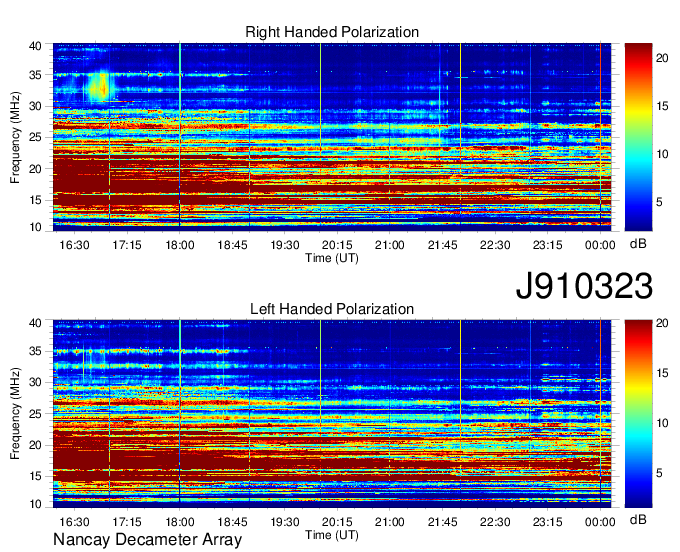Click the 20 MHz tick label of the Right Handed plot
Screen dimensions: 680x552
point(35,169)
